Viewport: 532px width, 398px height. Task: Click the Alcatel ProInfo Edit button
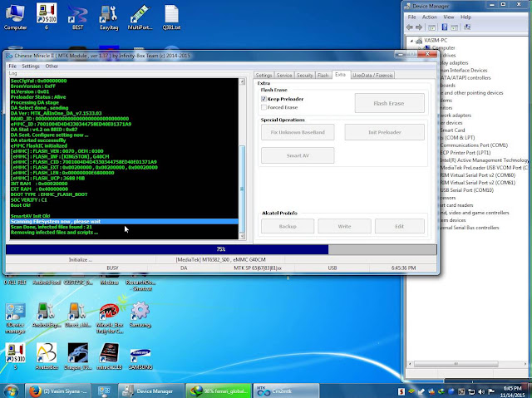pyautogui.click(x=399, y=226)
